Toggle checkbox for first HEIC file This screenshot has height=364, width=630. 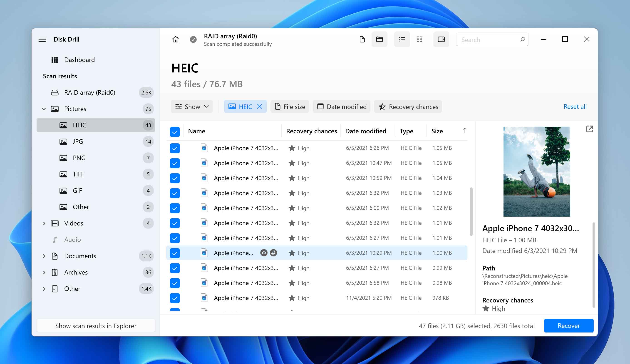click(x=175, y=148)
